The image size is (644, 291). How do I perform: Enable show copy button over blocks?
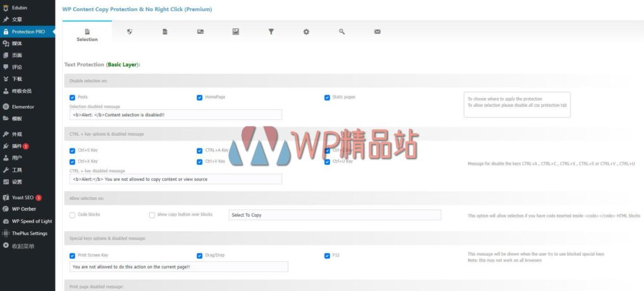pyautogui.click(x=152, y=215)
